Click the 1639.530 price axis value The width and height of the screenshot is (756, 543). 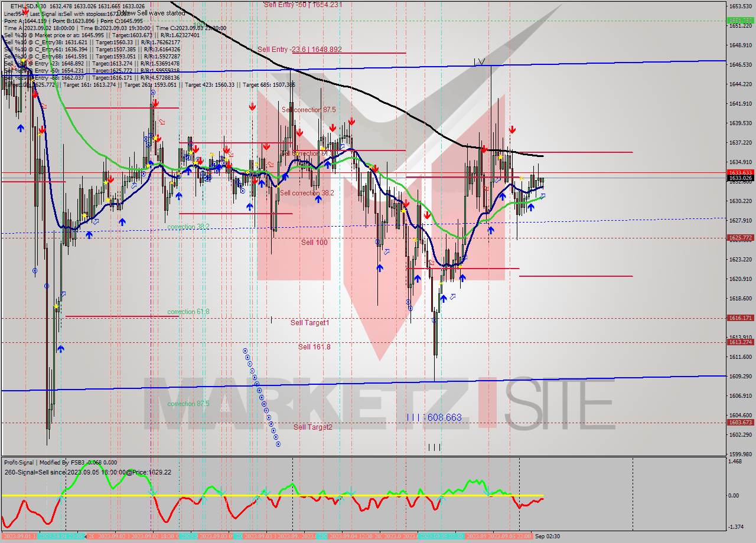coord(741,123)
